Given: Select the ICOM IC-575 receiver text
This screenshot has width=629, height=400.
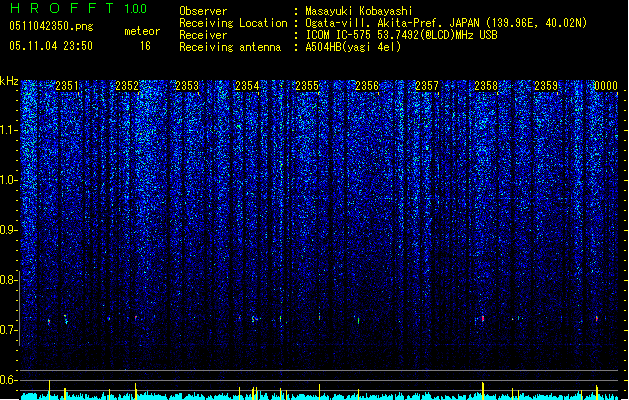Looking at the screenshot, I should (401, 35).
